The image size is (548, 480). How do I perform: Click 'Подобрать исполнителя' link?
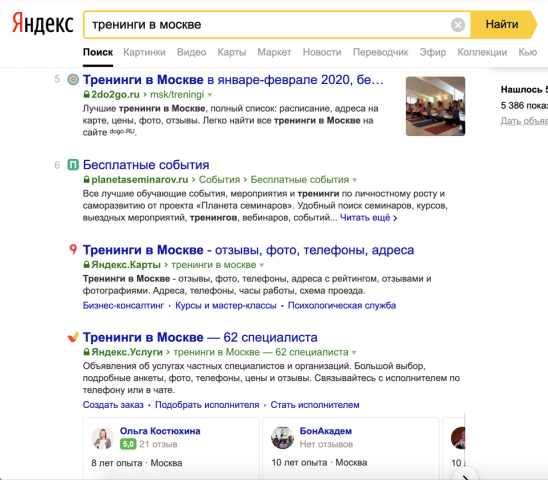pyautogui.click(x=207, y=405)
